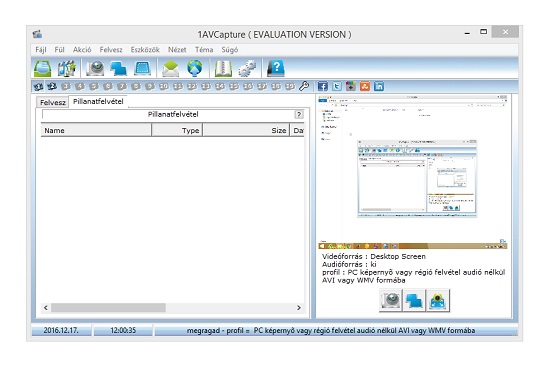Image resolution: width=550 pixels, height=367 pixels.
Task: Open settings via the gears toolbar icon
Action: pos(247,68)
